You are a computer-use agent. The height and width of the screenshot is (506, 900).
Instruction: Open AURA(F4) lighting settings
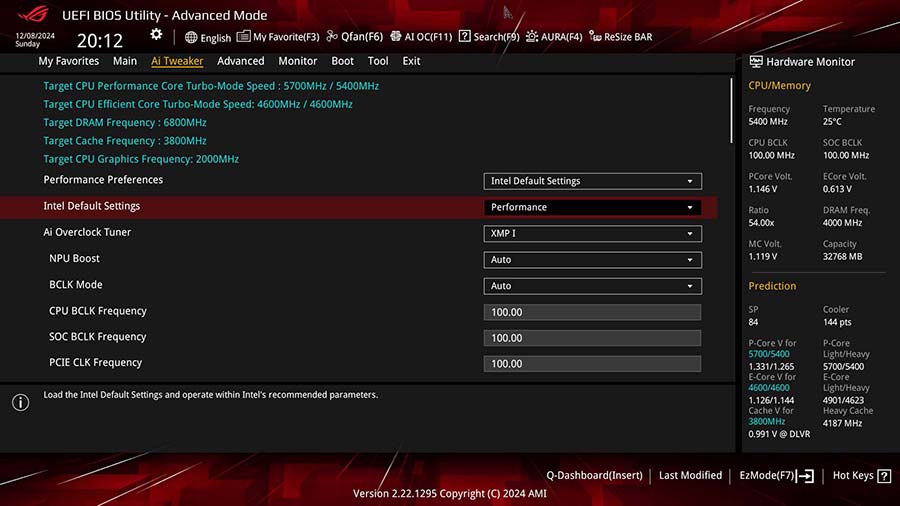click(x=554, y=37)
